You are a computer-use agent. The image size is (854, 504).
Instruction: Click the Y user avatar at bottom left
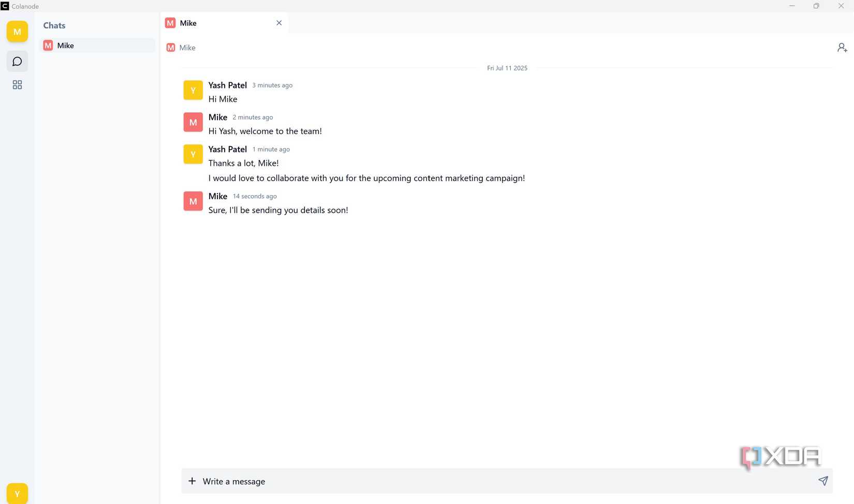click(17, 493)
